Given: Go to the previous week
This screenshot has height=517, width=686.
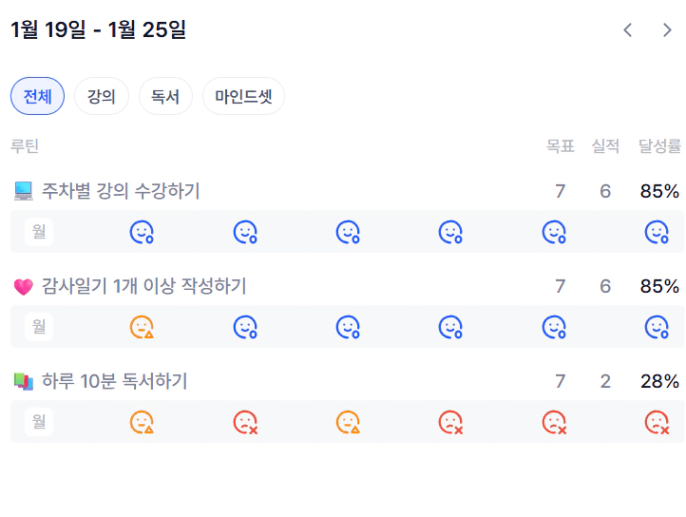Looking at the screenshot, I should pyautogui.click(x=628, y=30).
